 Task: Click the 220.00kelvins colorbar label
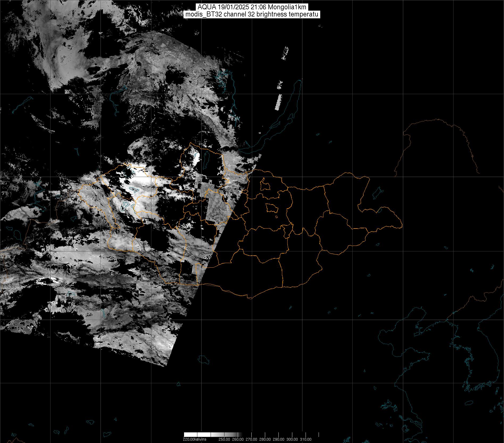click(194, 439)
